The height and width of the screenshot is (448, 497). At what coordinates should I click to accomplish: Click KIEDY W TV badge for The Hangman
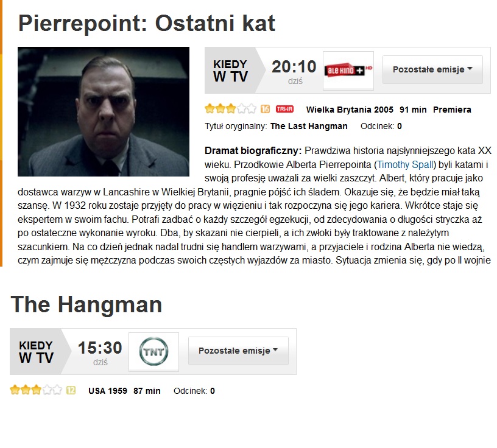coord(36,351)
